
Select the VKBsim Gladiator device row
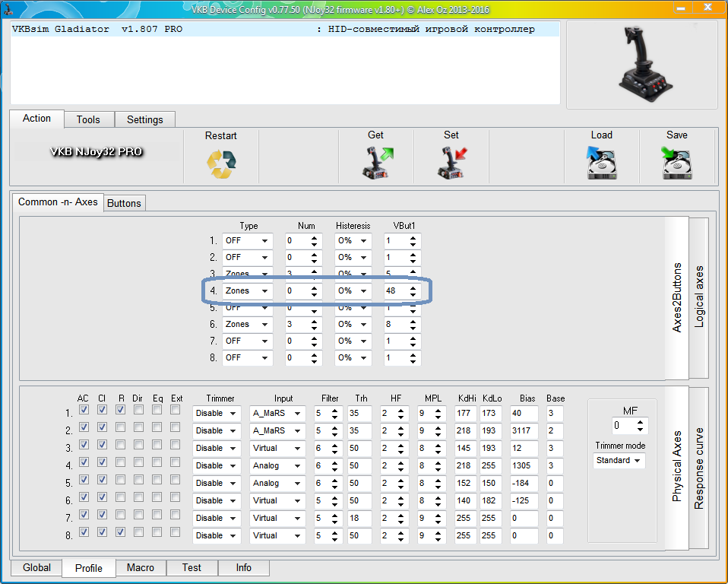tap(285, 29)
